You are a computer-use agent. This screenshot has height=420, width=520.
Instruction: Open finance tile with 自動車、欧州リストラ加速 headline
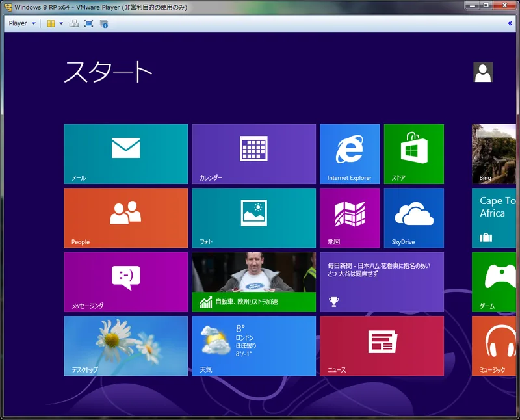253,282
